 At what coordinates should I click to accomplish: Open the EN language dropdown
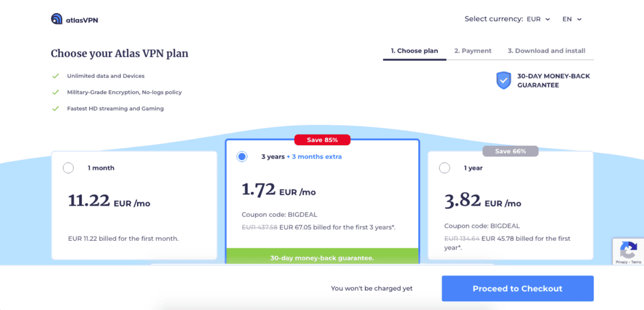572,19
